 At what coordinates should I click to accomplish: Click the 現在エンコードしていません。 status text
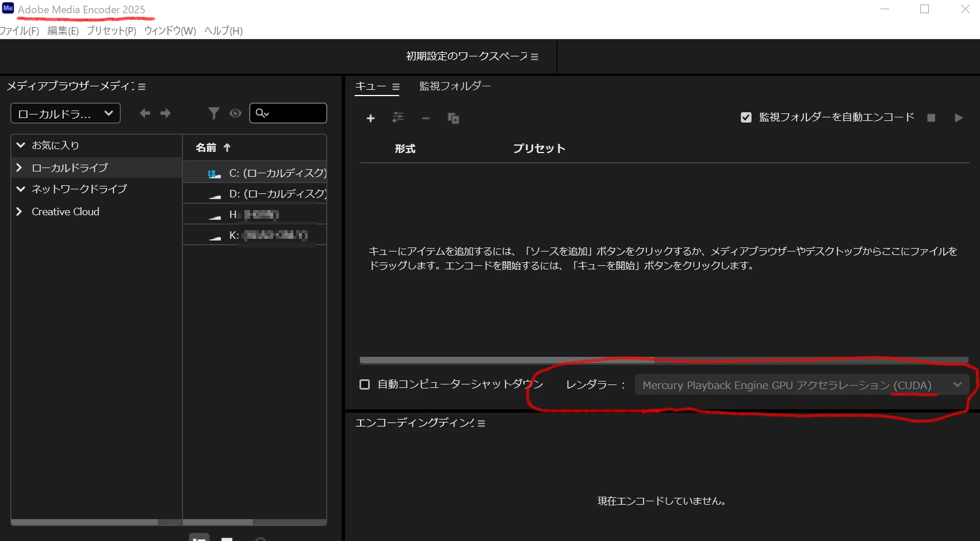pyautogui.click(x=661, y=501)
